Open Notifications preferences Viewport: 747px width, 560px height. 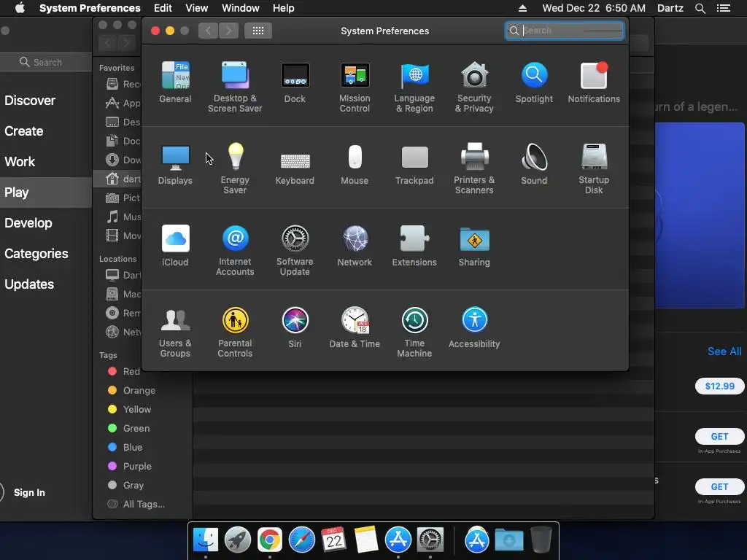594,82
